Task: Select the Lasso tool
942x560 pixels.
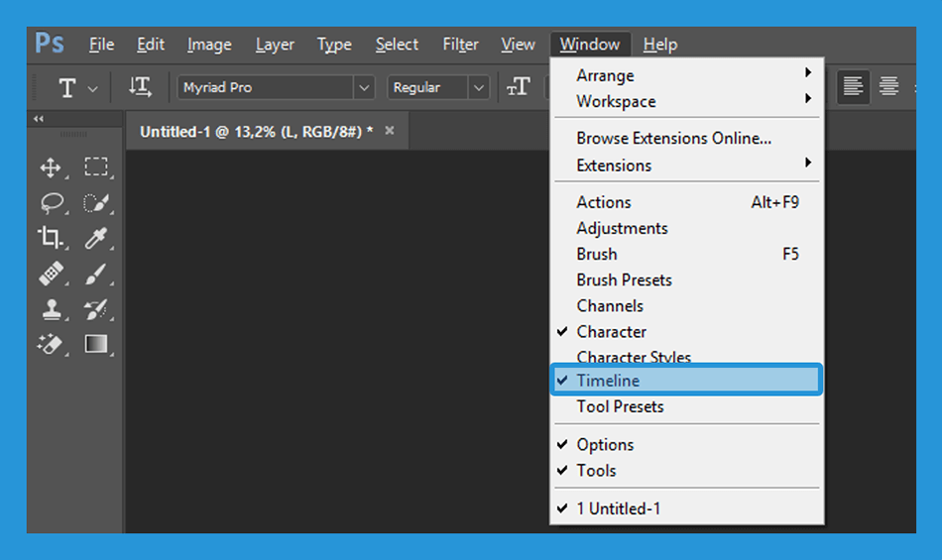Action: [52, 203]
